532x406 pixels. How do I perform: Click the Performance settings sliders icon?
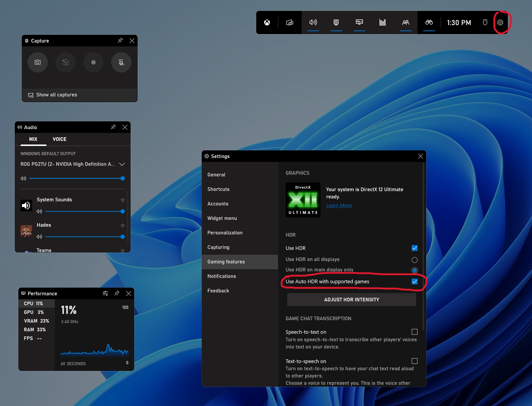click(x=105, y=293)
